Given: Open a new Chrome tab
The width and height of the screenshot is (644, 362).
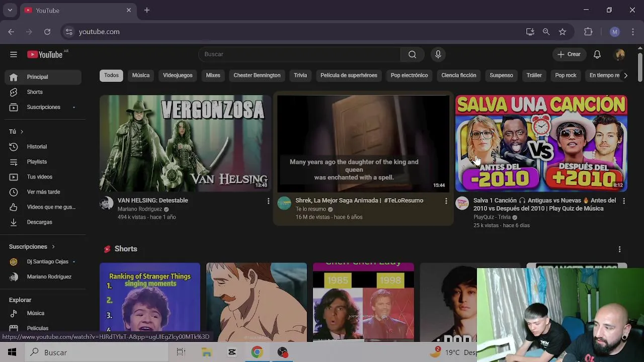Looking at the screenshot, I should pyautogui.click(x=147, y=10).
